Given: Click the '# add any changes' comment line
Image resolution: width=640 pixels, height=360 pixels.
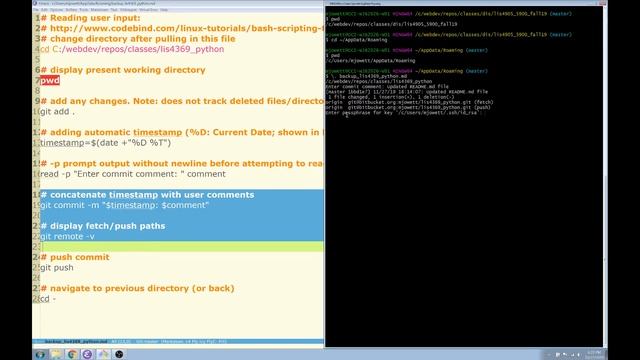Looking at the screenshot, I should (x=182, y=101).
